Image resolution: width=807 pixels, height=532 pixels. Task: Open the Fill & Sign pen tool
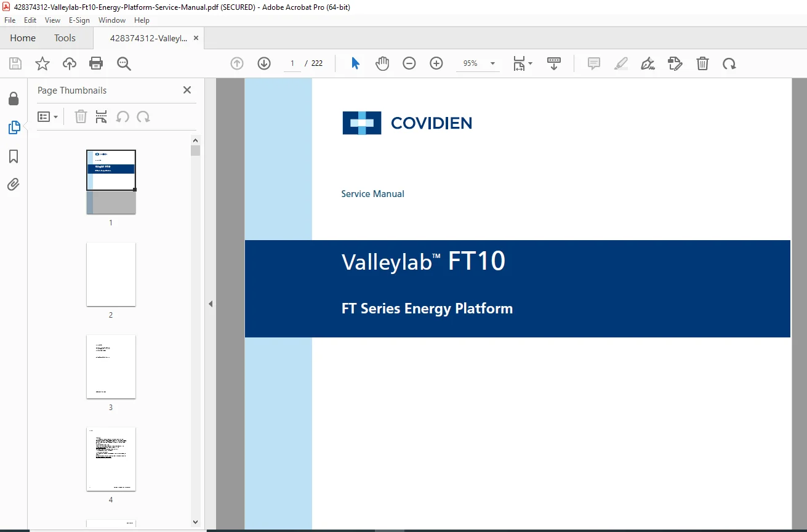648,63
